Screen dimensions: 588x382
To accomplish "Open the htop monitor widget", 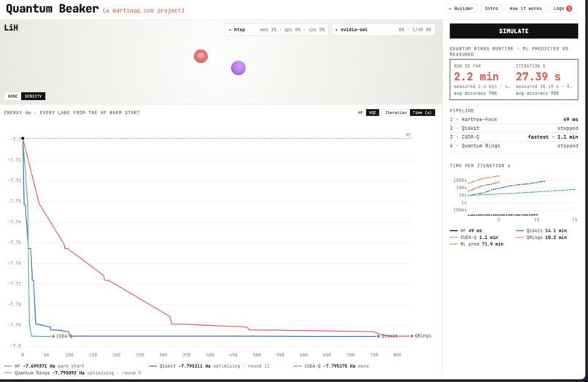I will pyautogui.click(x=276, y=29).
